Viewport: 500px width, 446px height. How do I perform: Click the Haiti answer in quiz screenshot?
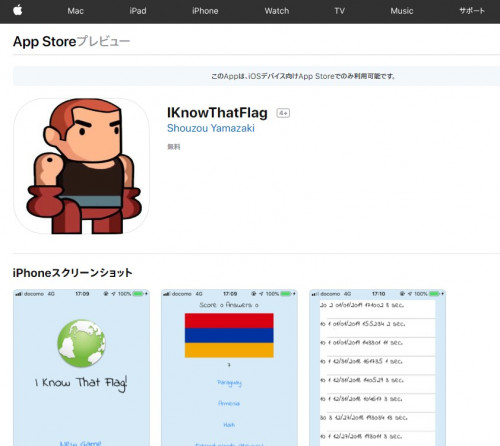pos(229,425)
